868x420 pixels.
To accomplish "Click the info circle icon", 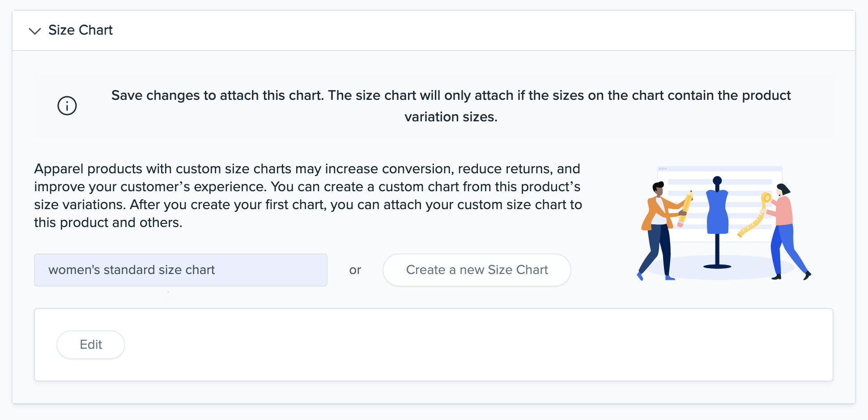I will (67, 106).
